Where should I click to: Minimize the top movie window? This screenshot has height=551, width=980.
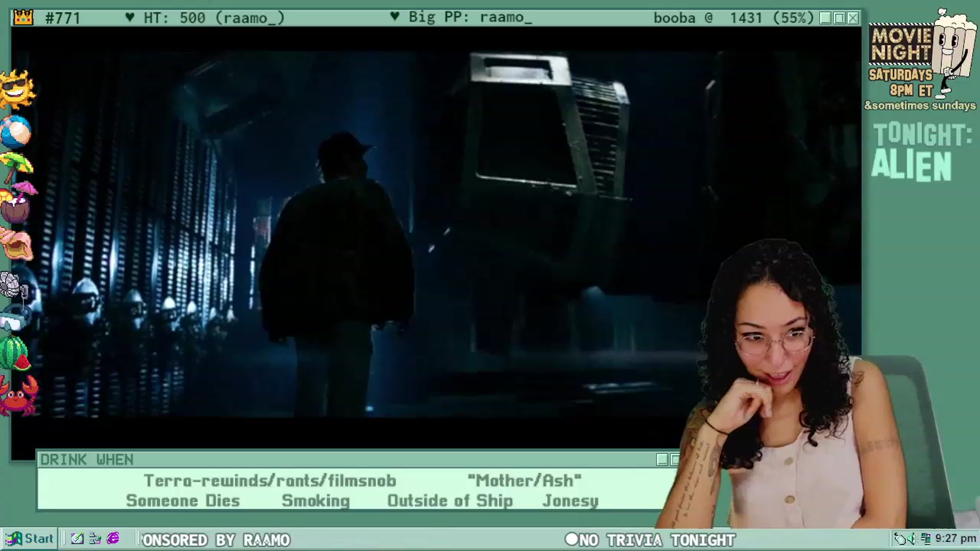825,18
